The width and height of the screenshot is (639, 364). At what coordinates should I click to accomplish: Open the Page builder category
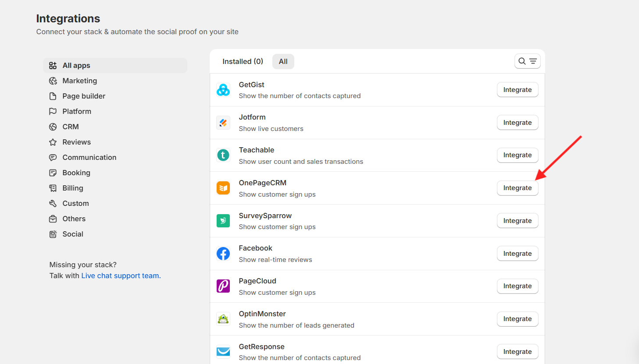click(x=115, y=96)
